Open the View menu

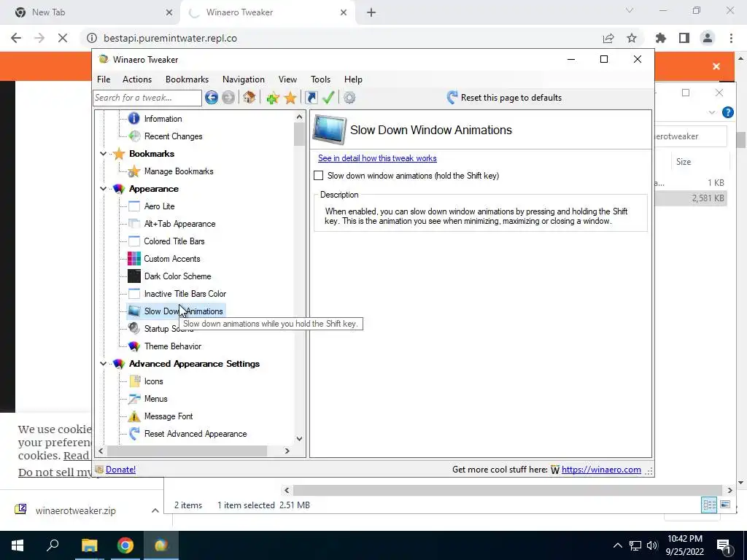click(x=287, y=79)
